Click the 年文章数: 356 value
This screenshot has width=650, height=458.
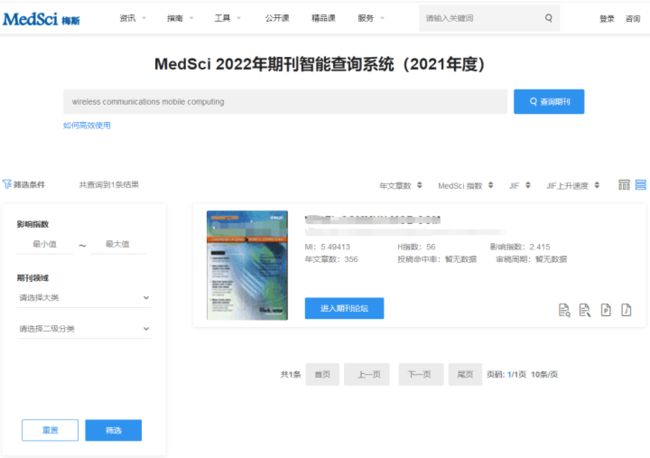click(x=331, y=259)
